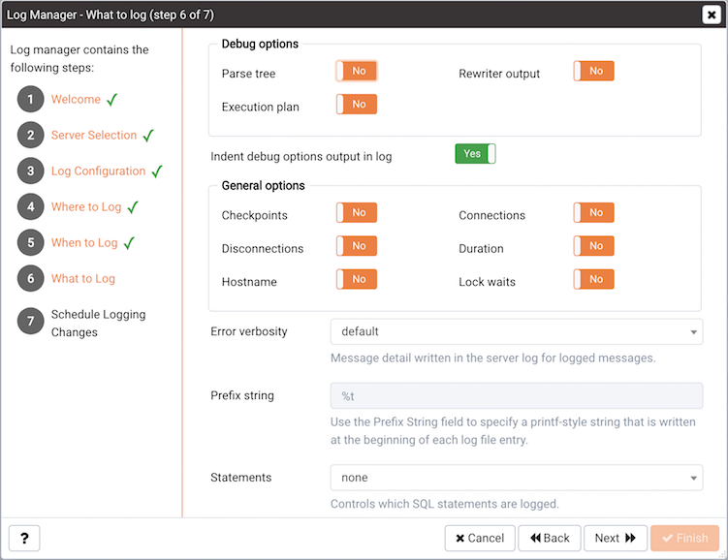Viewport: 728px width, 560px height.
Task: Click the green checkmark beside Welcome
Action: 111,100
